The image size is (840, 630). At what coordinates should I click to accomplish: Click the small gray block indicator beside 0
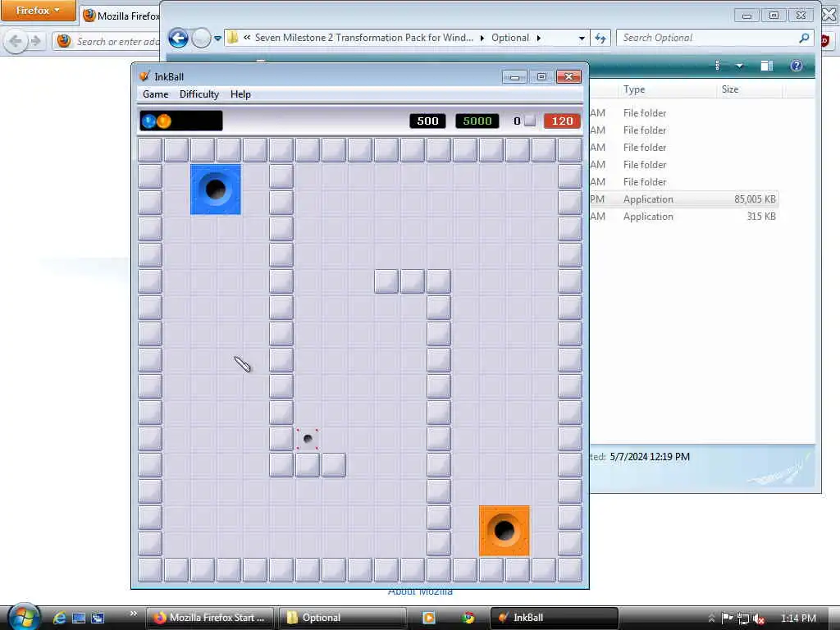[530, 121]
